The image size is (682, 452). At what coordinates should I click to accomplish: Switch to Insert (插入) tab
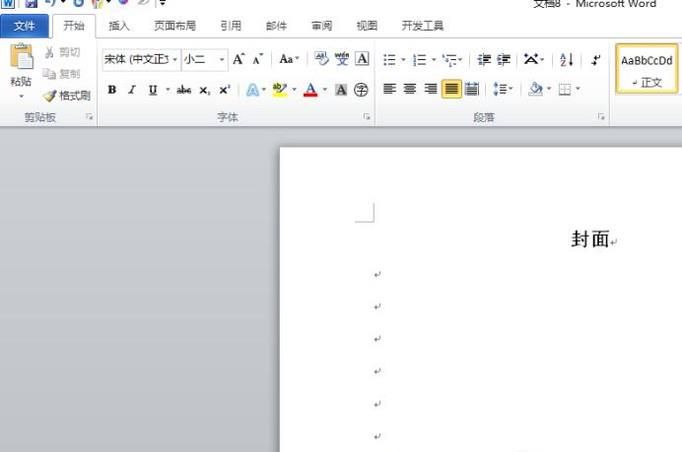coord(119,26)
